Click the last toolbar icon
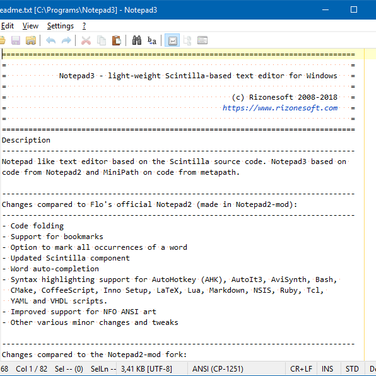 click(x=202, y=41)
